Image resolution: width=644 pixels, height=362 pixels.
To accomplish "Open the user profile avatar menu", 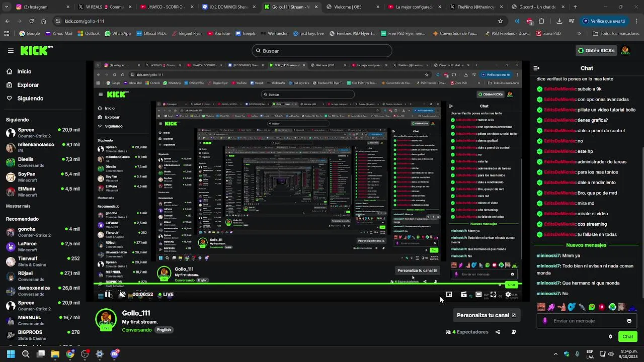I will point(625,51).
